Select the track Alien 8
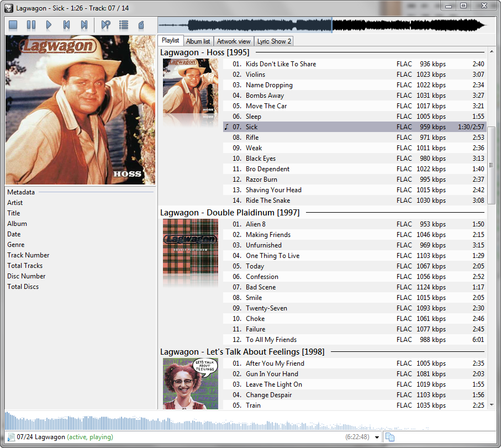 point(355,224)
